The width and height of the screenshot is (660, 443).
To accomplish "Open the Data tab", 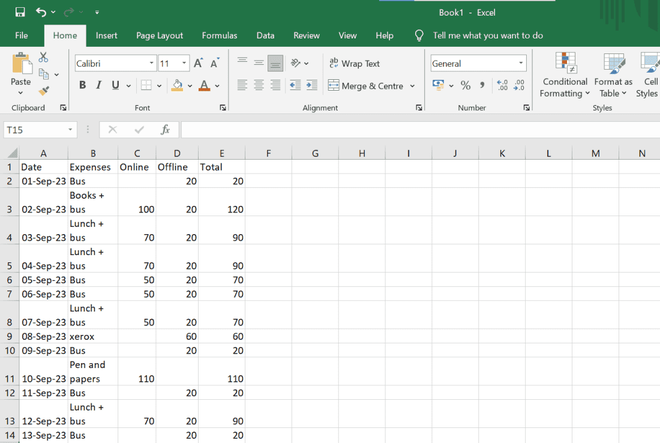I will pyautogui.click(x=265, y=36).
